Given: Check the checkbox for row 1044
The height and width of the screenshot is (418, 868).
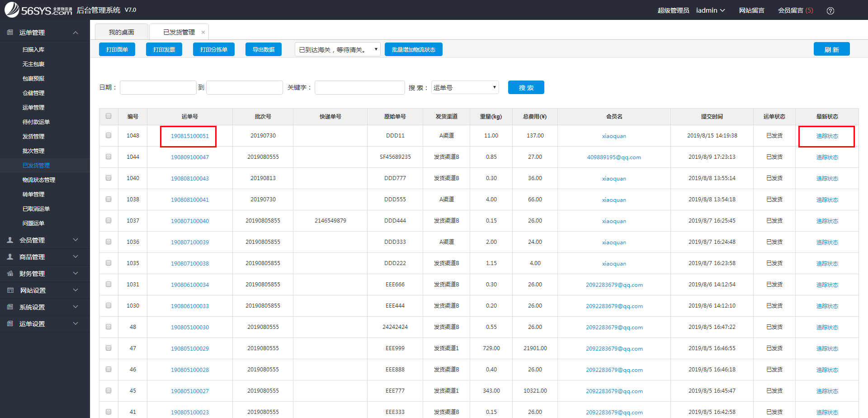Looking at the screenshot, I should point(108,157).
